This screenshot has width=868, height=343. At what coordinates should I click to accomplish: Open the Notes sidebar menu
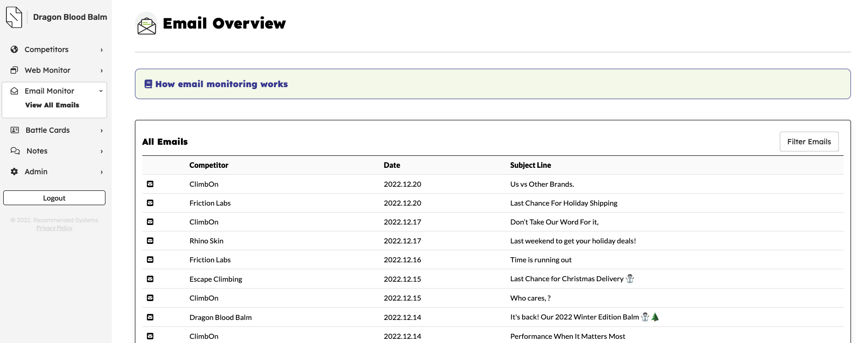click(55, 151)
